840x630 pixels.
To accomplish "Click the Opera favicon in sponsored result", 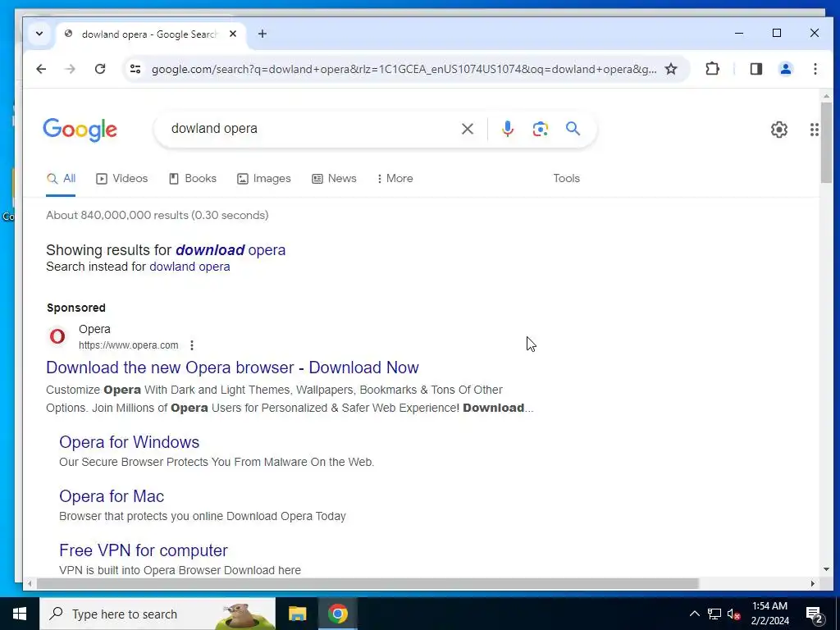I will [57, 336].
